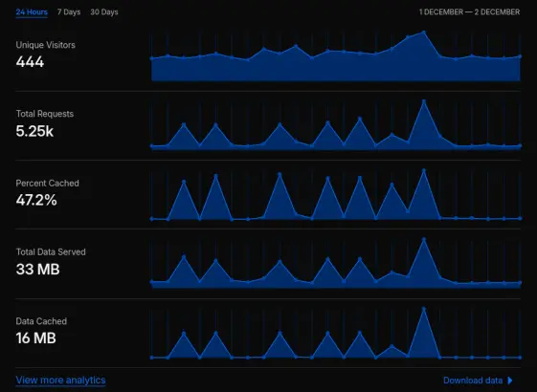Click the Percent Cached label
This screenshot has width=537, height=392.
coord(47,184)
